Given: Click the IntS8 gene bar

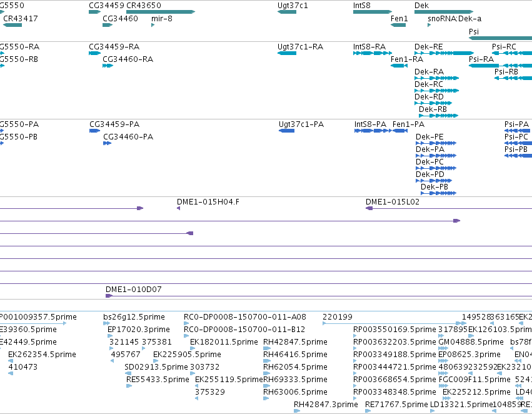Looking at the screenshot, I should 373,12.
